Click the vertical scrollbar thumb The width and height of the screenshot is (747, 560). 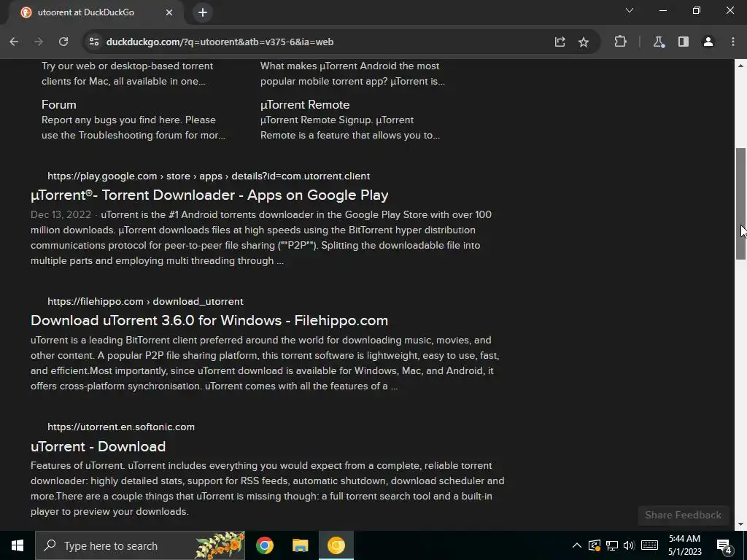[x=740, y=204]
